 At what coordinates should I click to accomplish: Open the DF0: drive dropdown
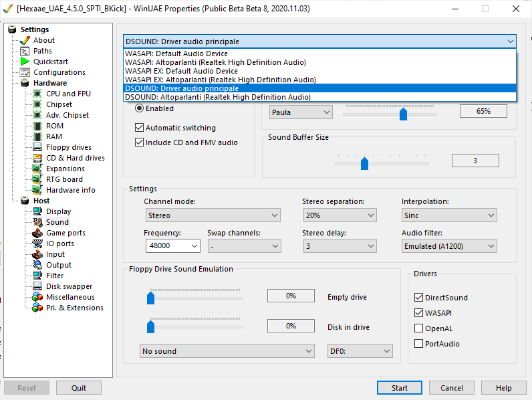click(x=360, y=351)
